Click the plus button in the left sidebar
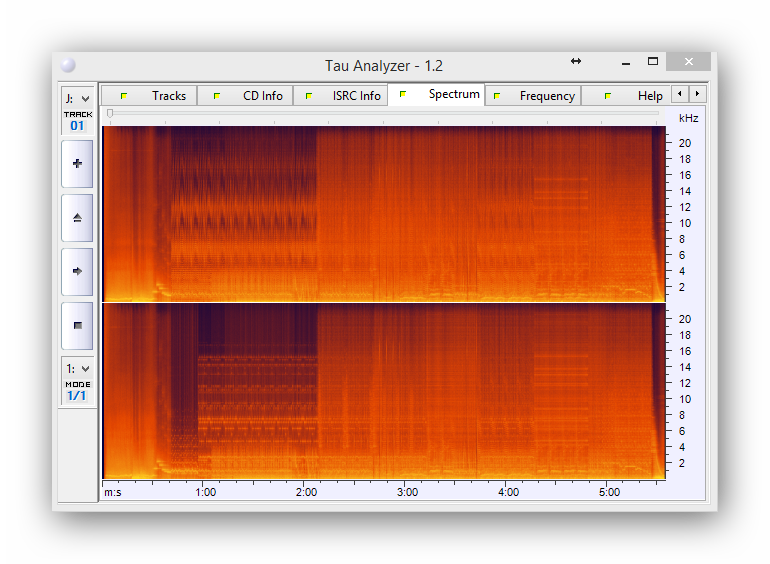The width and height of the screenshot is (770, 564). pyautogui.click(x=77, y=164)
